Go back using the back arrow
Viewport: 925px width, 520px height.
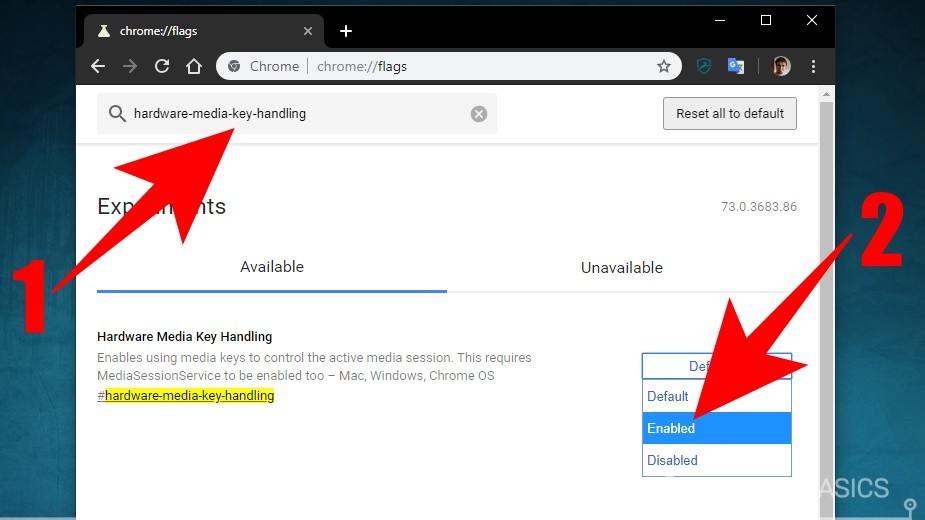(98, 66)
